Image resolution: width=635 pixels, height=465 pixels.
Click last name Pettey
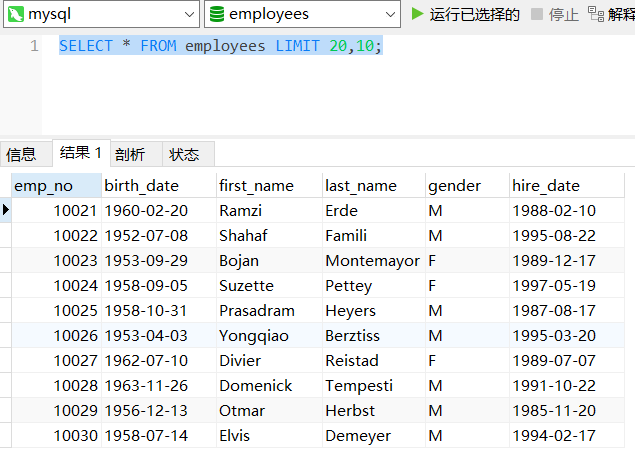click(x=349, y=286)
